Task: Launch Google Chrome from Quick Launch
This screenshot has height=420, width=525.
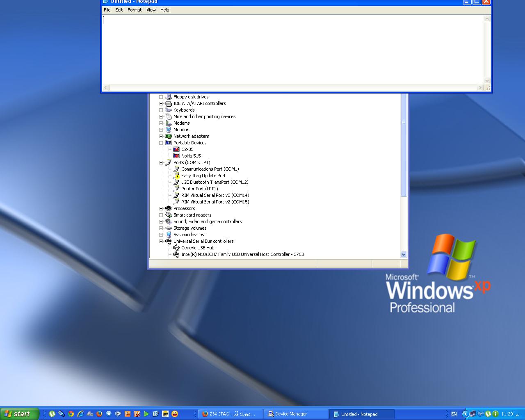Action: [x=71, y=414]
